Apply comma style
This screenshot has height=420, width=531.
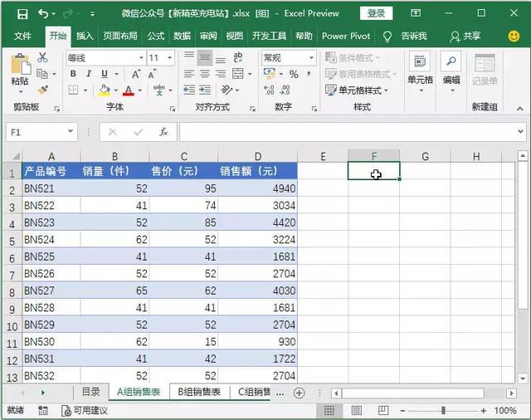pyautogui.click(x=309, y=74)
